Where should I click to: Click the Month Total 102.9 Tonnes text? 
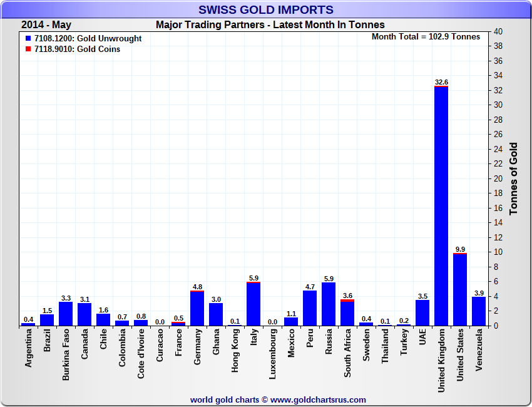coord(426,37)
